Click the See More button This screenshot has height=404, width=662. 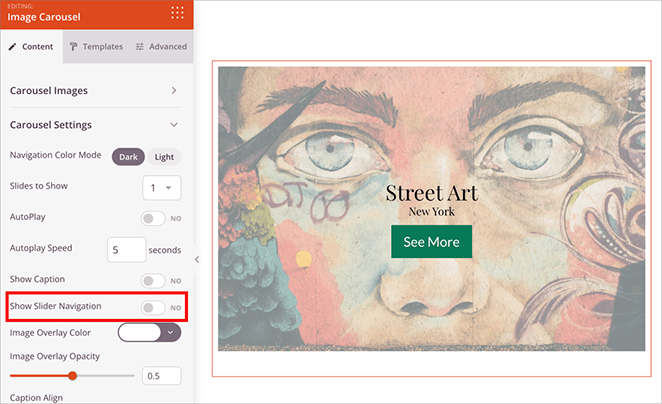pos(431,242)
